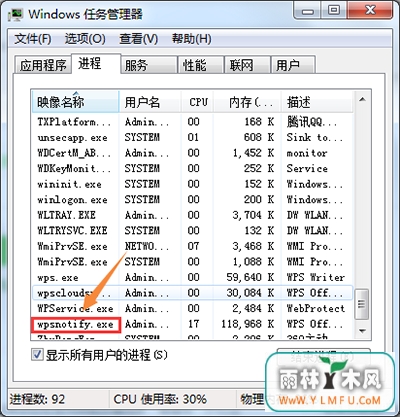Click the 进程数: 92 status entry
The width and height of the screenshot is (400, 417).
pyautogui.click(x=37, y=399)
